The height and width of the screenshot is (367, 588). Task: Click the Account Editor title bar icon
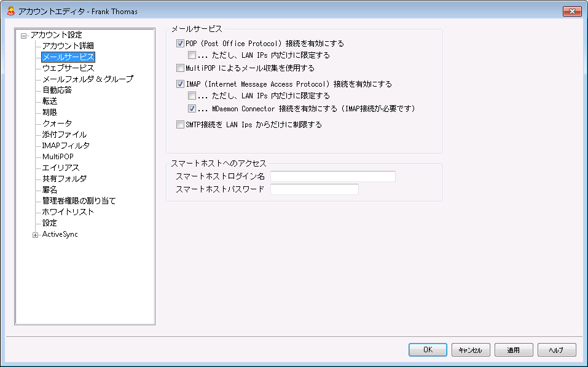pyautogui.click(x=10, y=11)
